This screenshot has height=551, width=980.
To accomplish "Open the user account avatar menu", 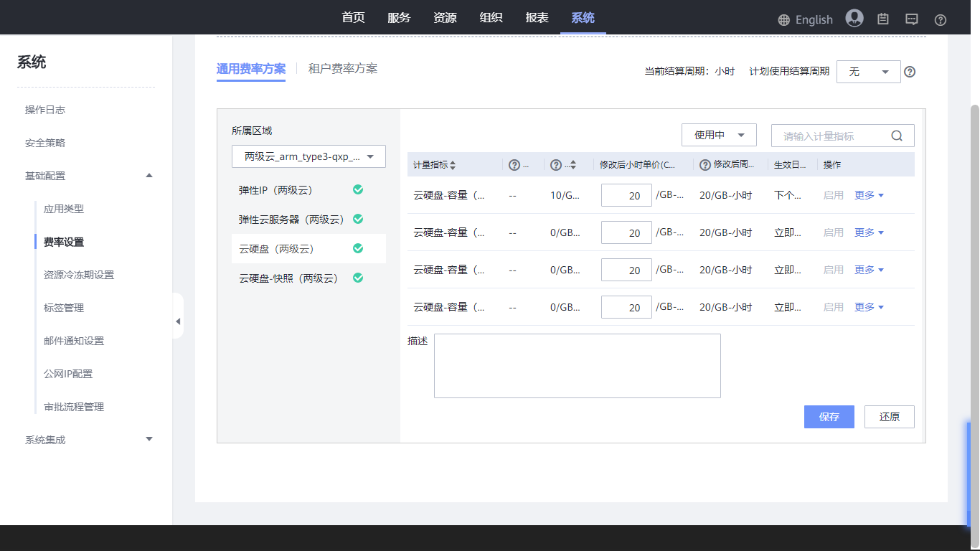I will click(x=854, y=19).
